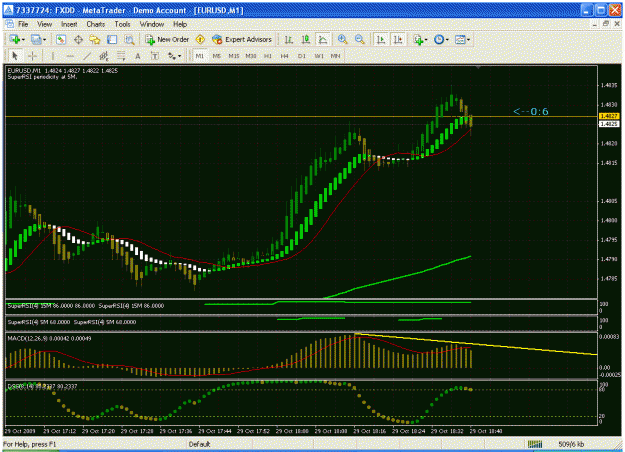Select the M30 timeframe
625x452 pixels.
coord(251,56)
